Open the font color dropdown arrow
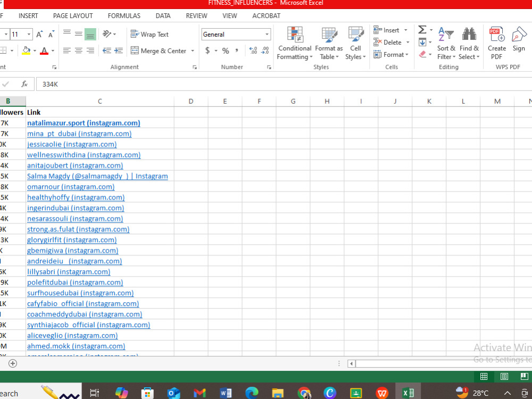The width and height of the screenshot is (532, 399). tap(53, 51)
